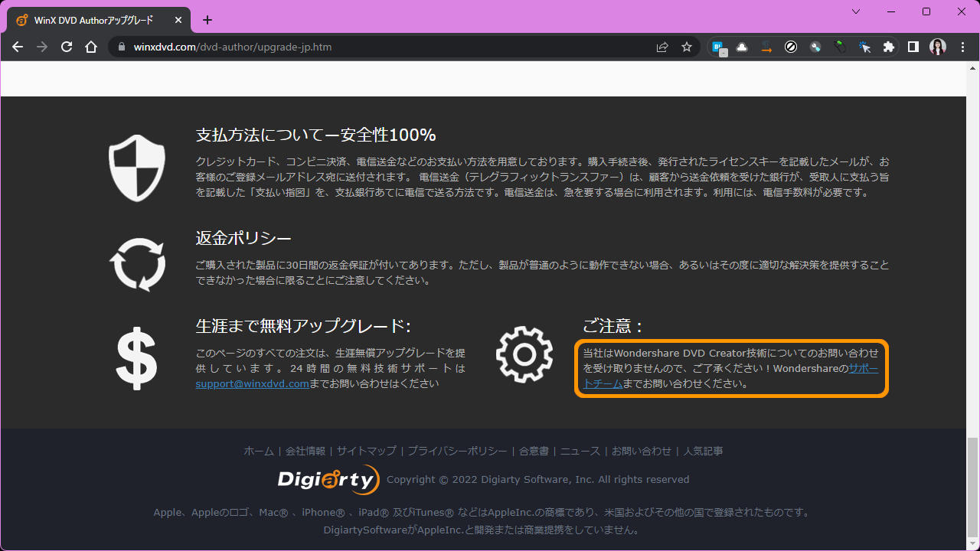Viewport: 980px width, 551px height.
Task: Click the support@winxdvd.com email link
Action: 252,383
